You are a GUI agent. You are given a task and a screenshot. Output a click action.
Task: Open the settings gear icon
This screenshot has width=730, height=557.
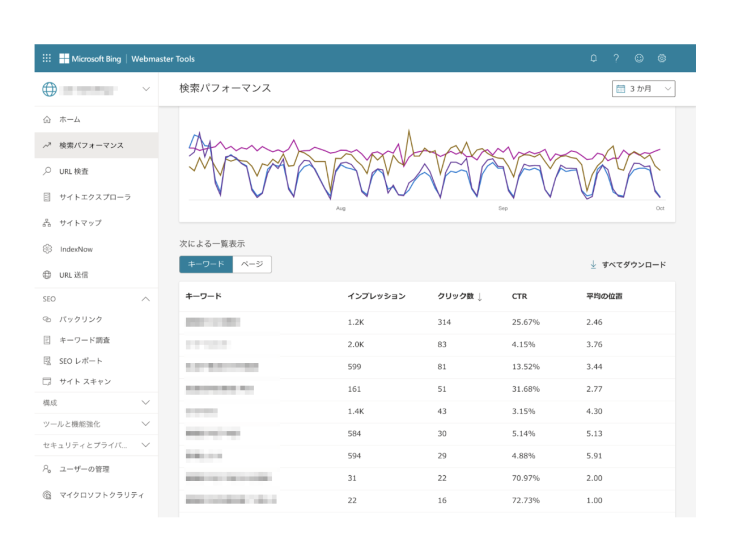pyautogui.click(x=662, y=58)
